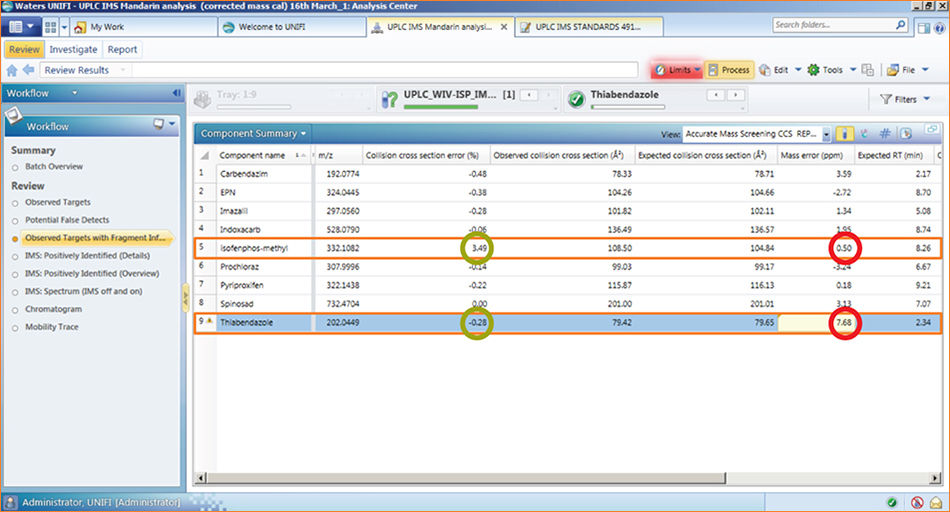Viewport: 950px width, 512px height.
Task: Click the Search folders input field
Action: (x=832, y=25)
